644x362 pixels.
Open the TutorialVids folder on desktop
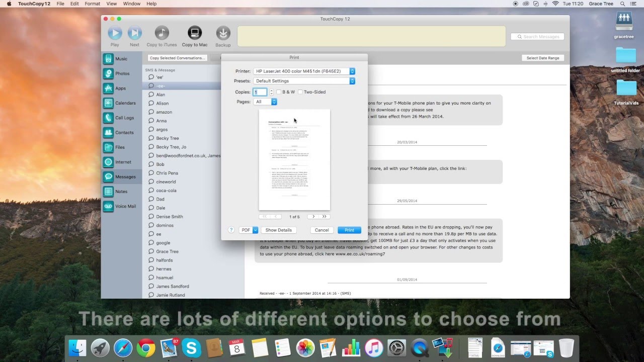click(x=626, y=92)
